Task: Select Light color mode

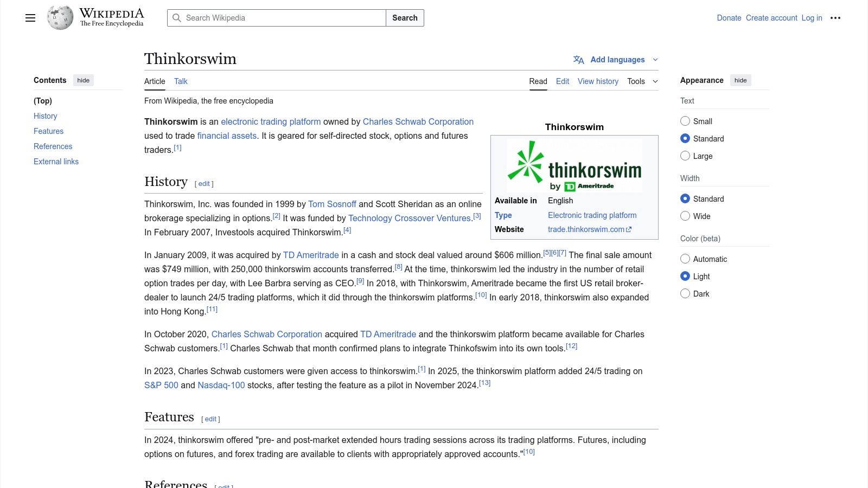Action: coord(685,276)
